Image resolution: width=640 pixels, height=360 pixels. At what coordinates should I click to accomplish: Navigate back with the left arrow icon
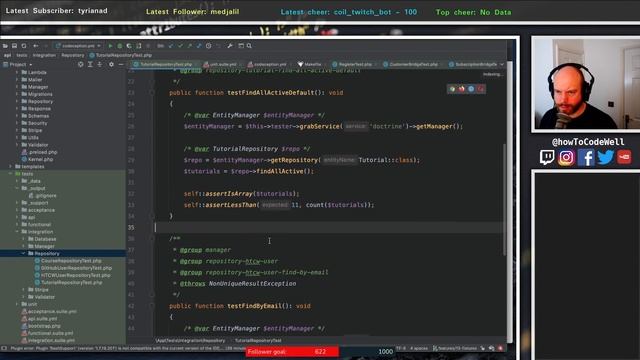click(x=36, y=46)
